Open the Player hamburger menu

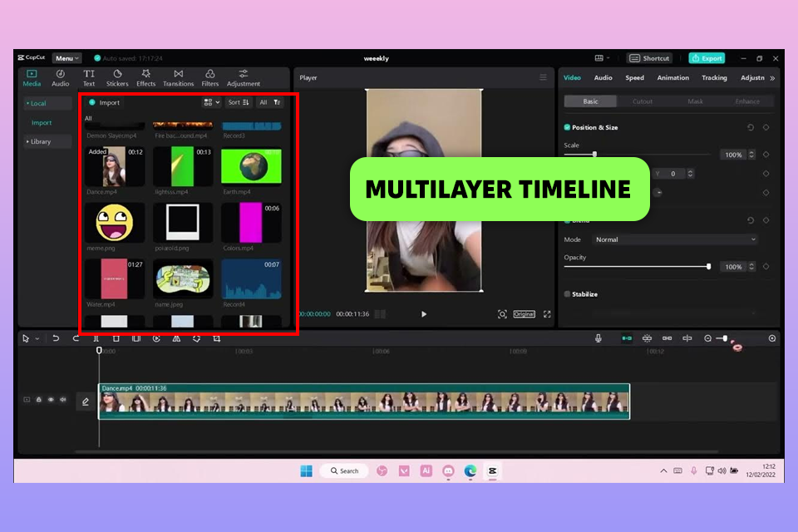coord(543,77)
